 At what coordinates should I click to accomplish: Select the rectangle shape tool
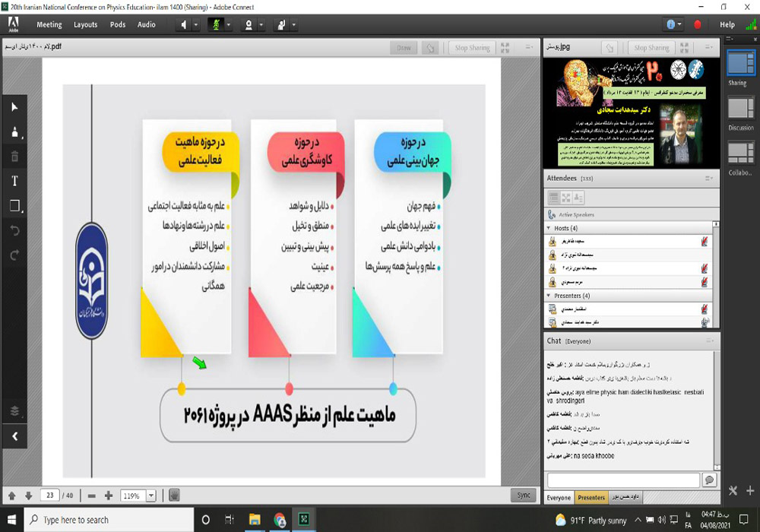[x=14, y=206]
